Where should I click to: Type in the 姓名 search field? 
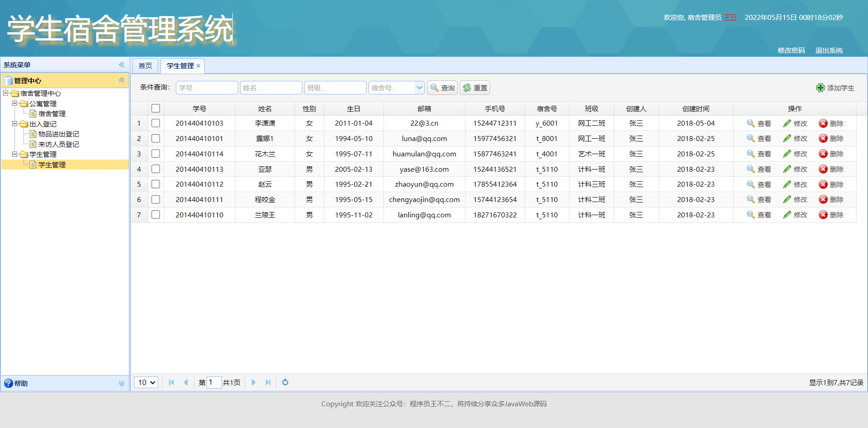tap(271, 87)
